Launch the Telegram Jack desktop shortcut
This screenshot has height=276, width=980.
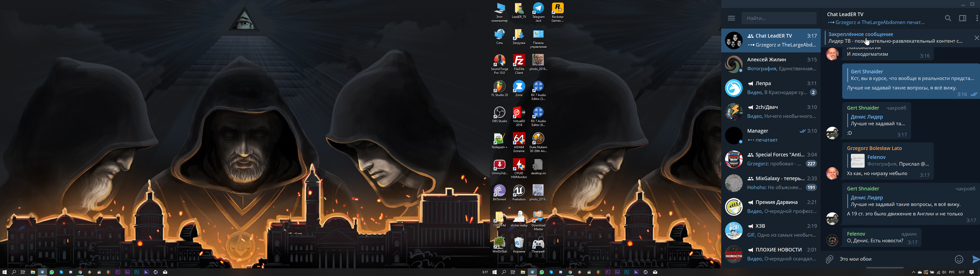538,12
